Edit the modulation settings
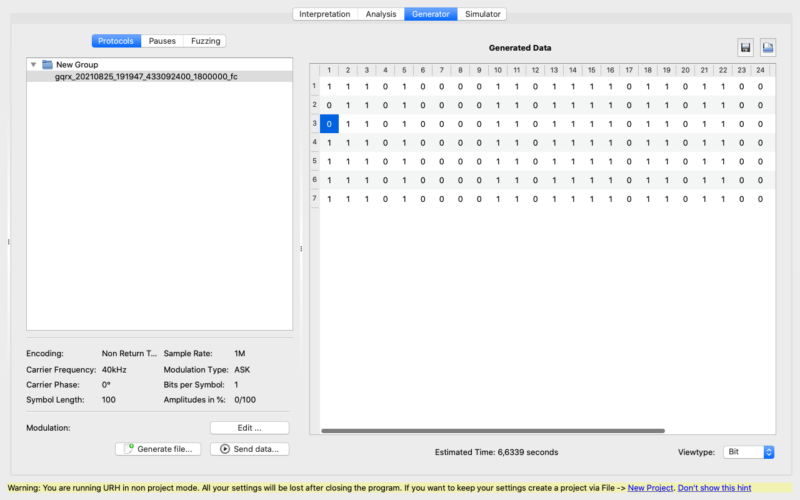800x500 pixels. coord(249,428)
